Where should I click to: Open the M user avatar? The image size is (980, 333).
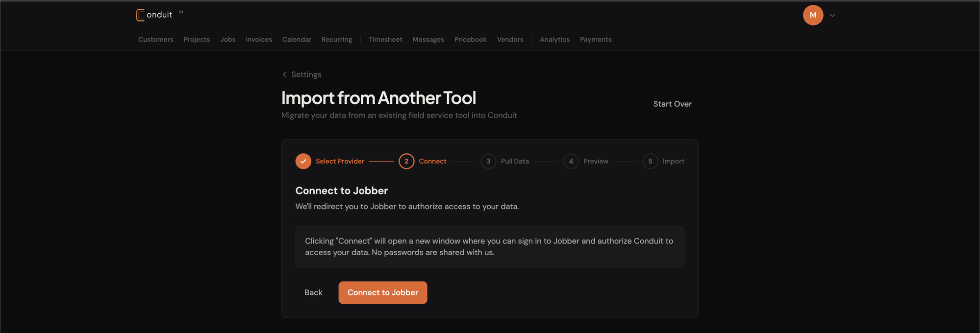coord(813,15)
